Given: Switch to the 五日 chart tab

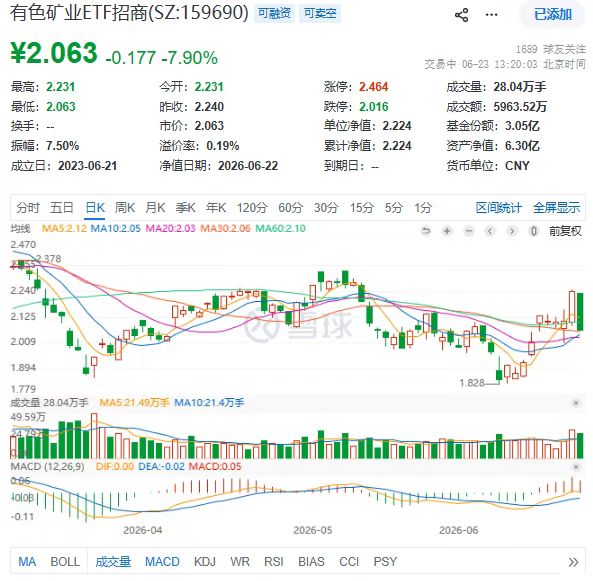Looking at the screenshot, I should 62,208.
